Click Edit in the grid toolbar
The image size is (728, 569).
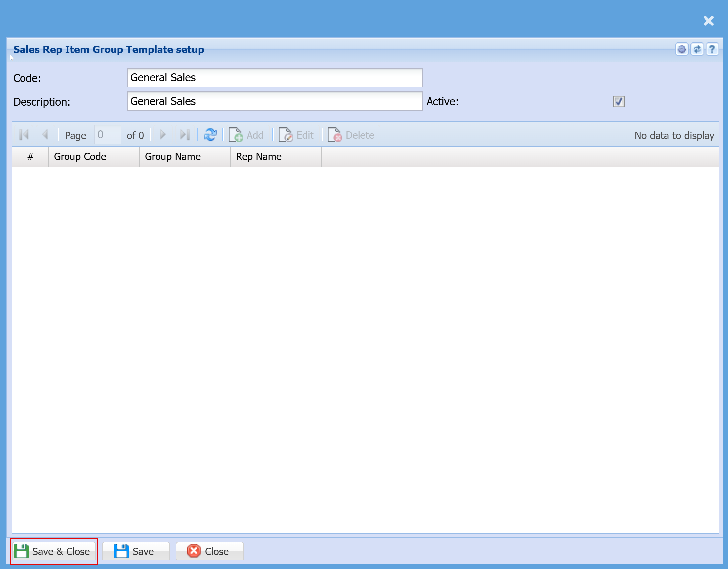296,135
